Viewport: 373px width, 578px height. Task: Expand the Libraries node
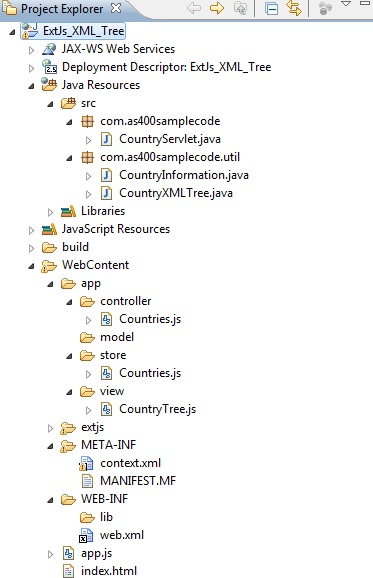pos(50,212)
